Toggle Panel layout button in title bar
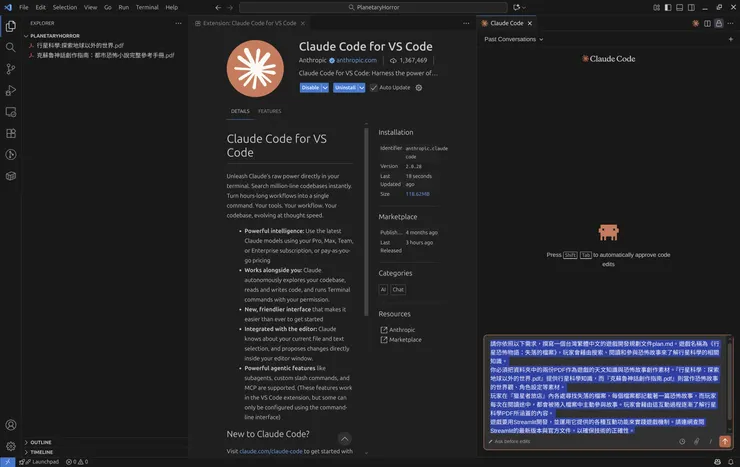The width and height of the screenshot is (740, 467). click(x=680, y=7)
